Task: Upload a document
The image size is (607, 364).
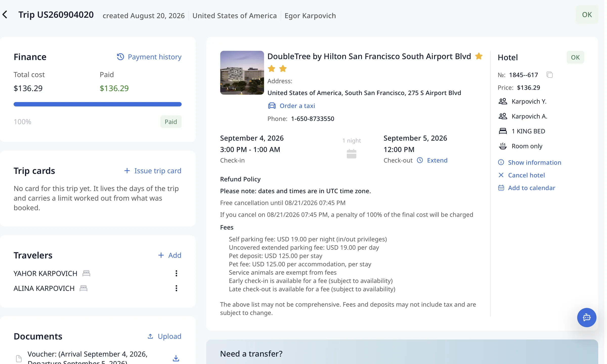Action: [x=164, y=336]
